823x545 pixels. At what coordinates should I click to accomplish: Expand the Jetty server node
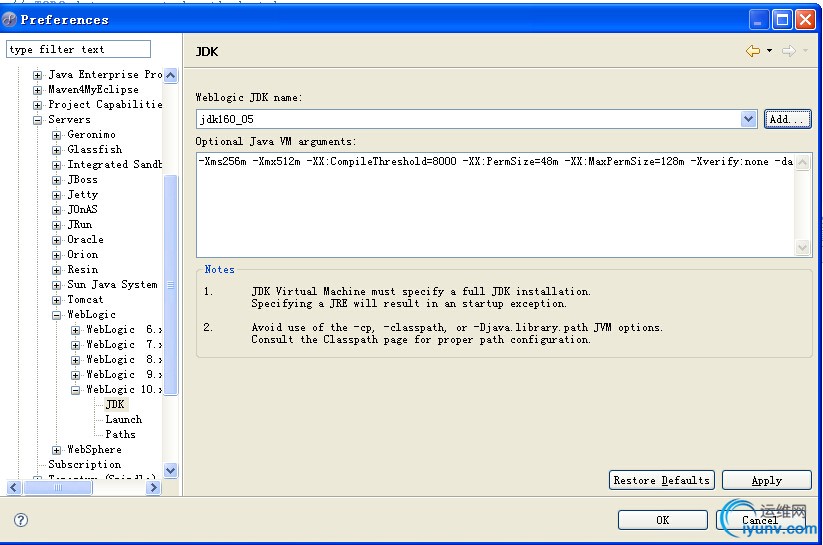click(x=56, y=195)
